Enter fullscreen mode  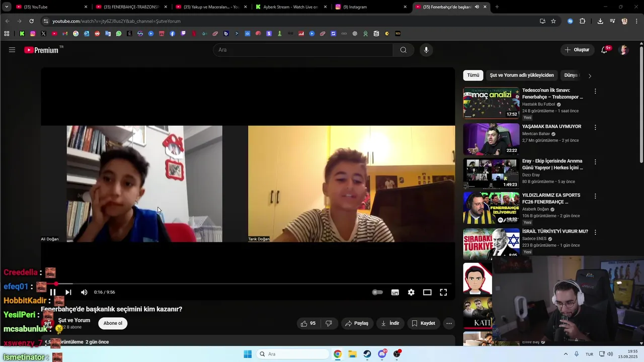[x=443, y=292]
